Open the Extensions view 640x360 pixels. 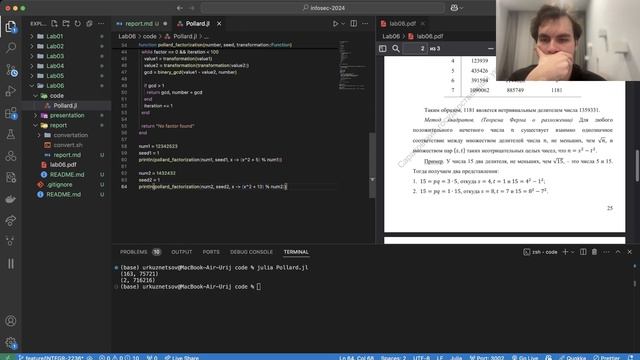click(x=11, y=113)
